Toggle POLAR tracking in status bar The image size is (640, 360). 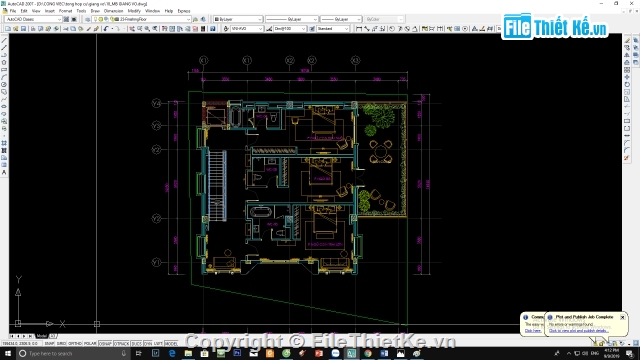90,344
